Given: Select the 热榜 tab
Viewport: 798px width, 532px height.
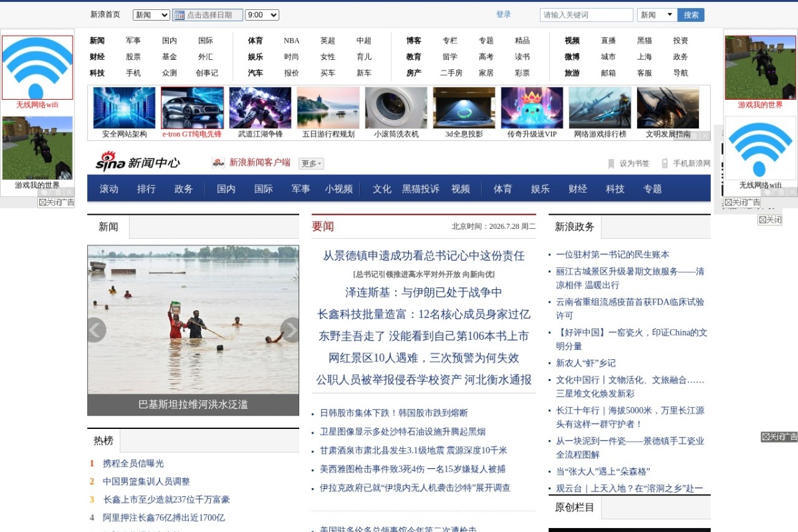Looking at the screenshot, I should click(103, 440).
